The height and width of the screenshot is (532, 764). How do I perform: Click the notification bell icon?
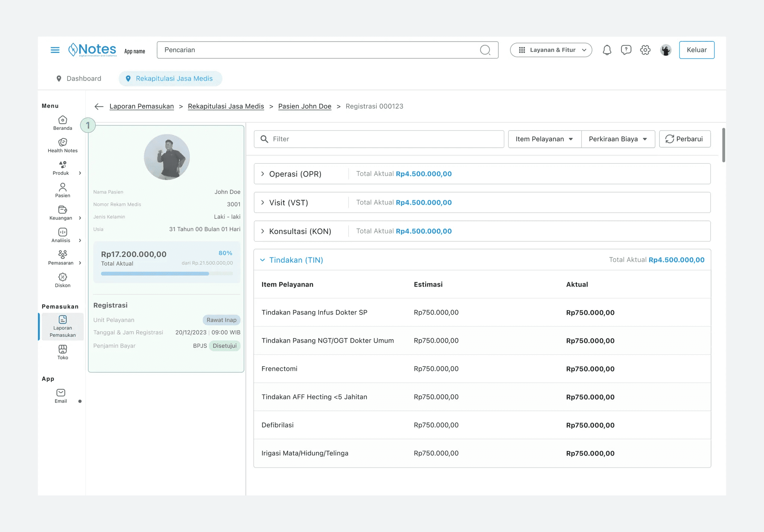607,50
